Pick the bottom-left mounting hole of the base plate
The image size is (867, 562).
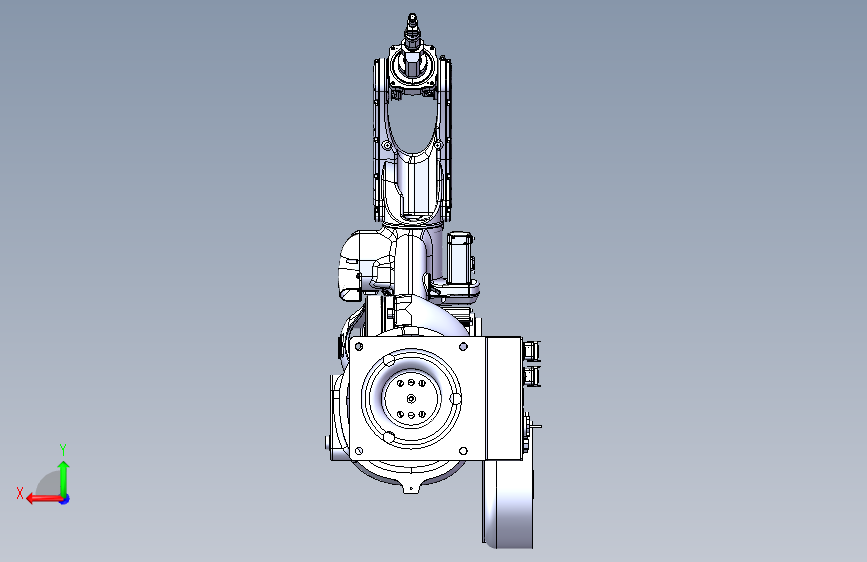coord(358,451)
